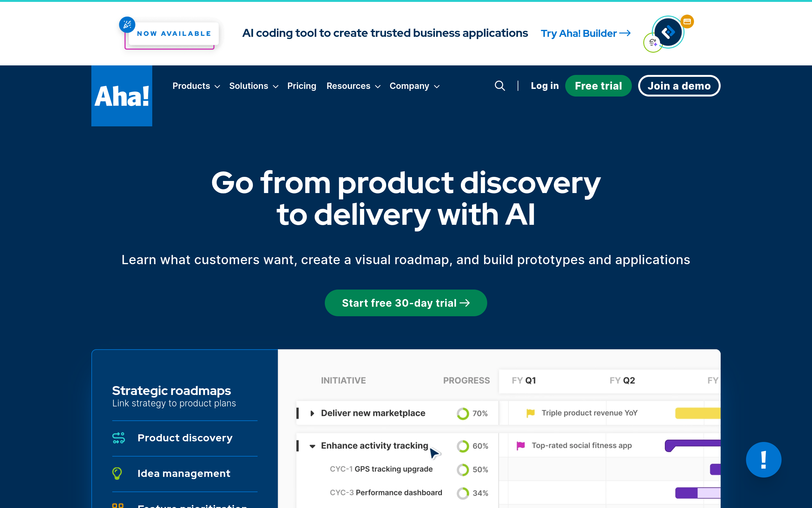Click the Free trial button
The width and height of the screenshot is (812, 508).
click(x=598, y=86)
